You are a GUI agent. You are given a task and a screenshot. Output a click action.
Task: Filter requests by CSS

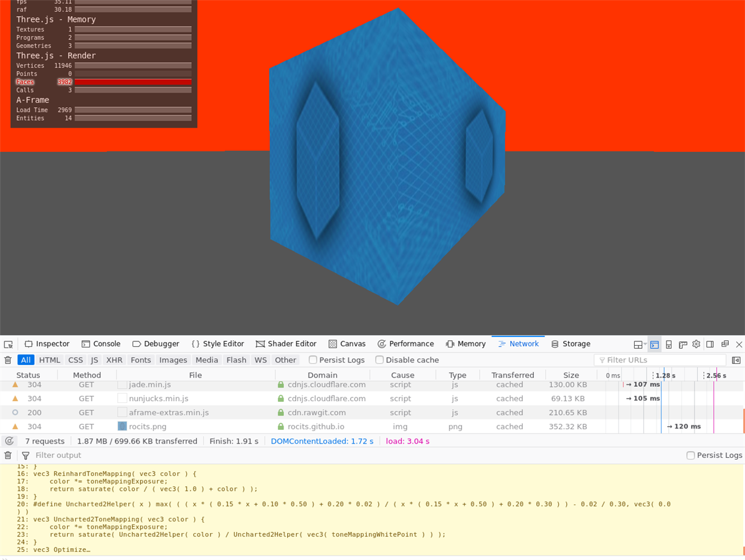(75, 360)
